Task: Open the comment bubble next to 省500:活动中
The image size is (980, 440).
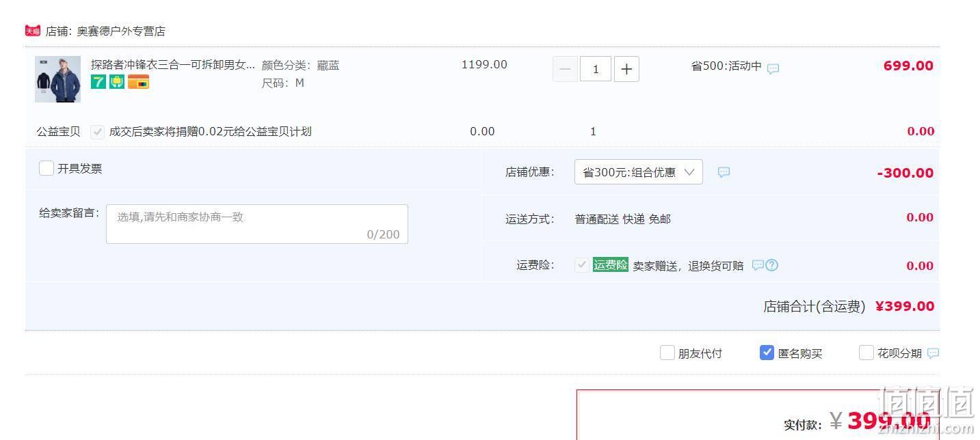Action: pos(773,68)
